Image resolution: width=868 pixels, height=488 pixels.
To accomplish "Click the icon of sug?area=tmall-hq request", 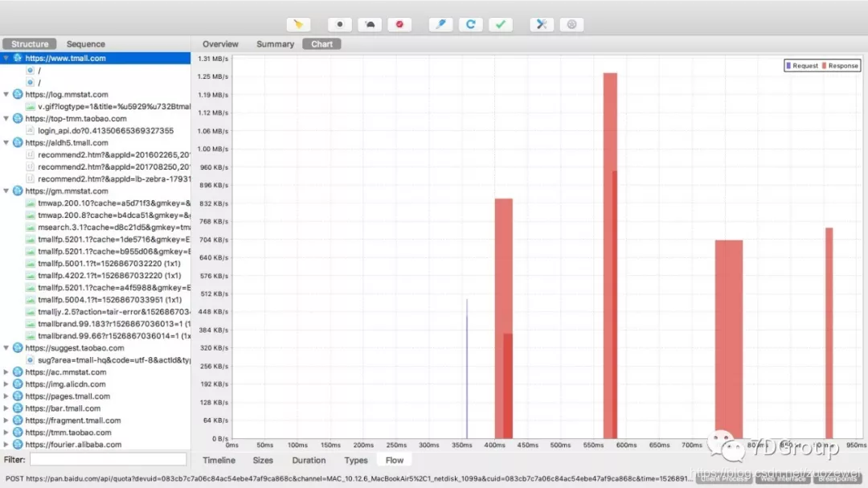I will click(31, 360).
